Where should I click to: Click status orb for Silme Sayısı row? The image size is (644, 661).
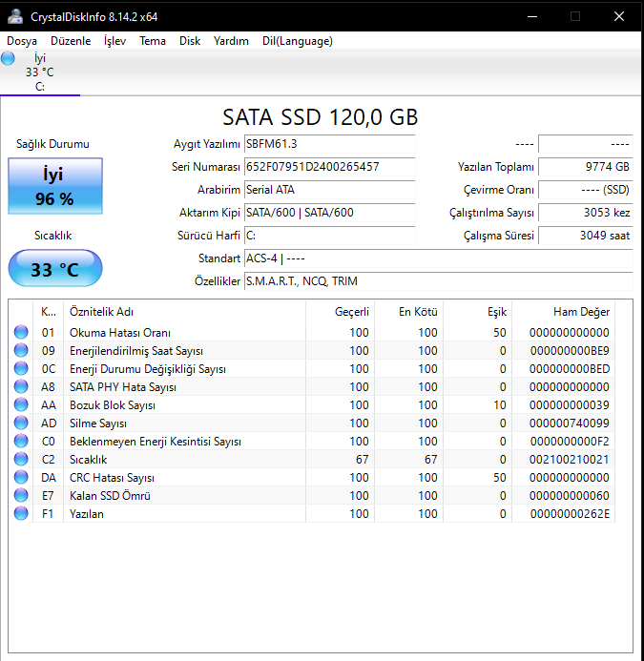(21, 423)
